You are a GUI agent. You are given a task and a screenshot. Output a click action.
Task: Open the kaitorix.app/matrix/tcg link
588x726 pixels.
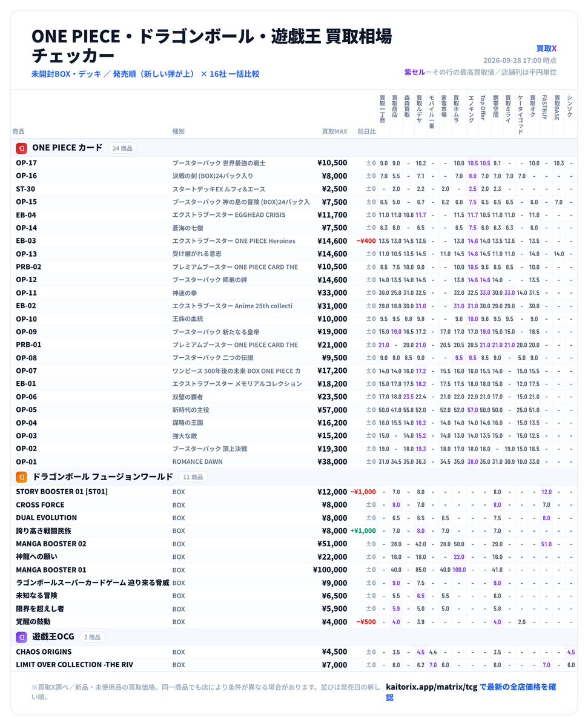[471, 691]
